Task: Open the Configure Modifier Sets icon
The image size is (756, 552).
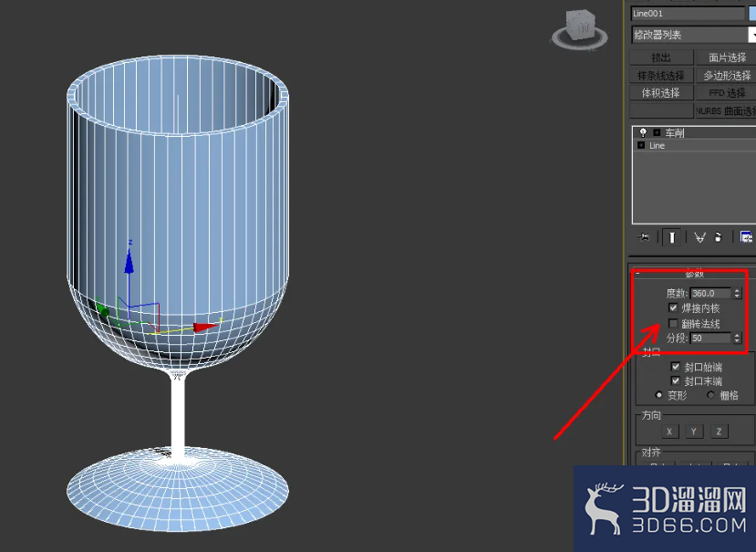Action: click(x=746, y=237)
